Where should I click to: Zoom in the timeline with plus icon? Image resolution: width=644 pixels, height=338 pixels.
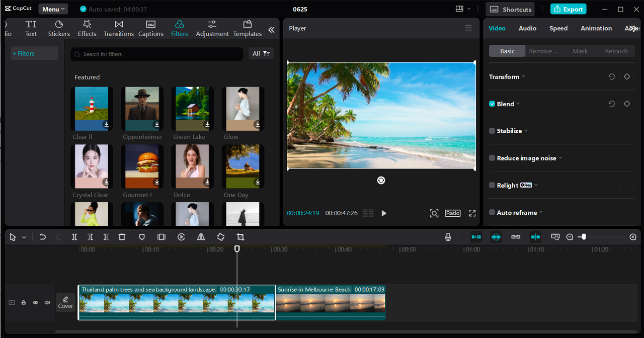633,237
